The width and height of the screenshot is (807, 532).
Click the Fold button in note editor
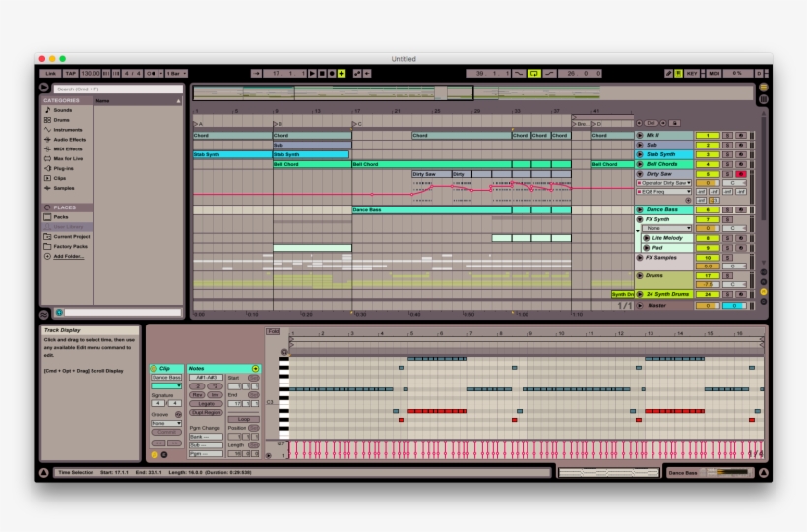(273, 331)
